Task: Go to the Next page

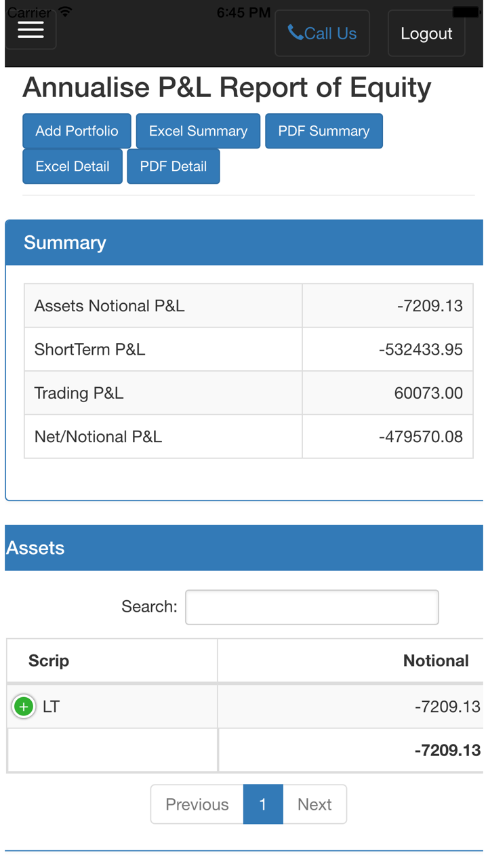Action: (314, 804)
